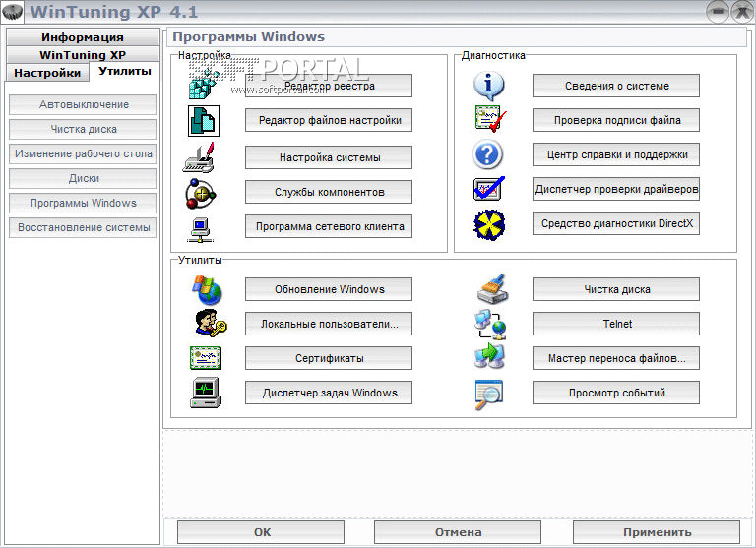The height and width of the screenshot is (548, 756).
Task: Launch Программа сетевого клиента
Action: (329, 226)
